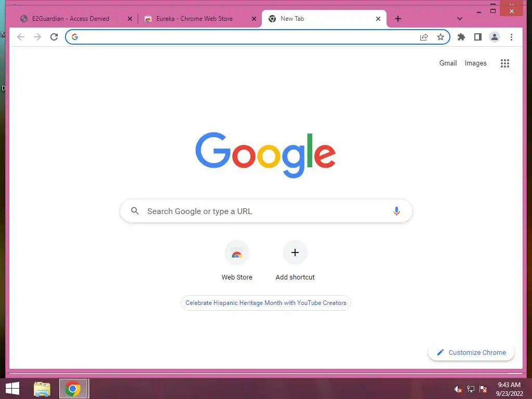The image size is (532, 399).
Task: Open Action Center flag tray icon
Action: pos(483,389)
